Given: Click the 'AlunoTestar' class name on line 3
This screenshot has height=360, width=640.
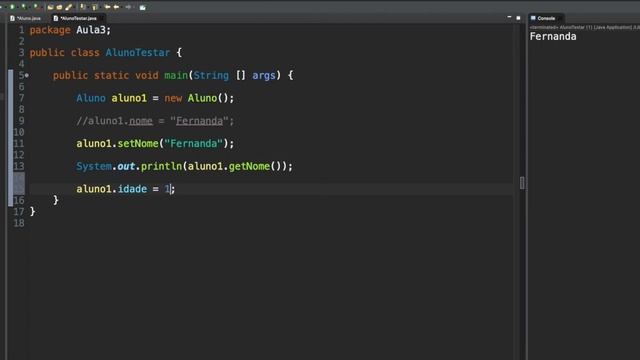Looking at the screenshot, I should pyautogui.click(x=138, y=53).
